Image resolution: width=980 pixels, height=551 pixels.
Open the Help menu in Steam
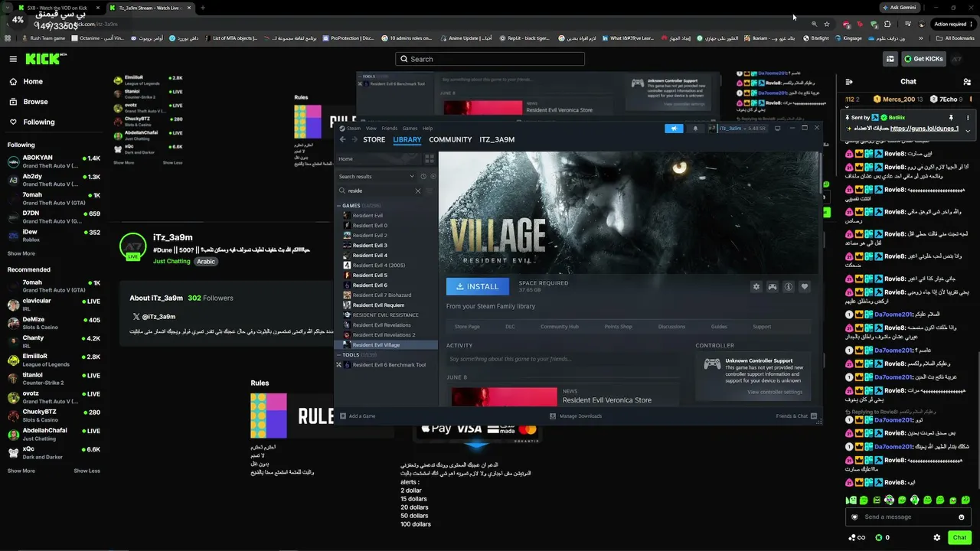[428, 129]
